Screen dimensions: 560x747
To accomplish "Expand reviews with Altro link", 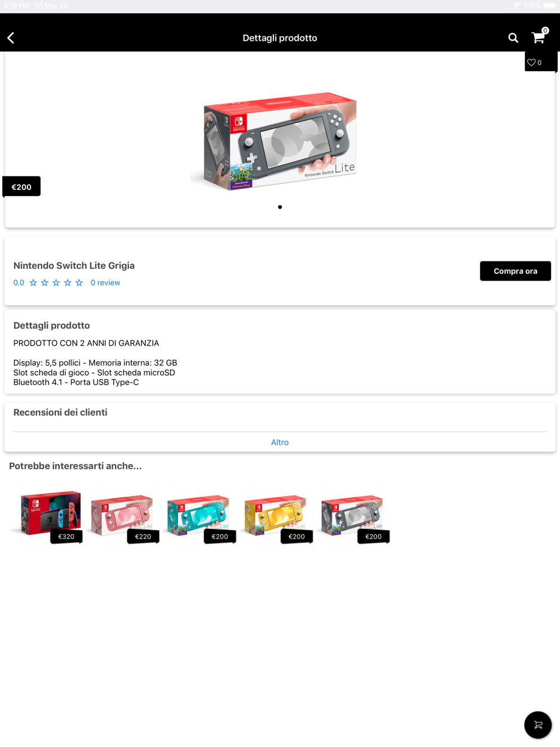I will [x=280, y=442].
